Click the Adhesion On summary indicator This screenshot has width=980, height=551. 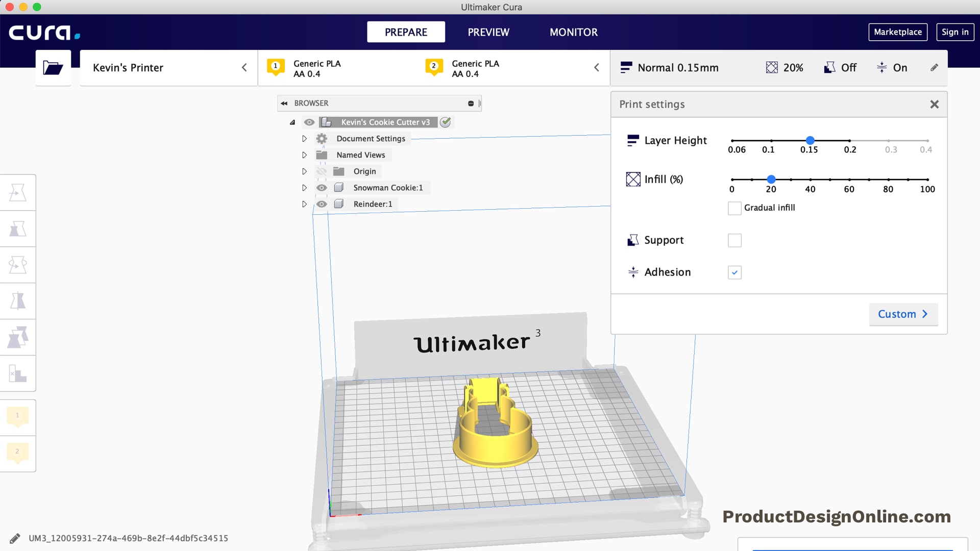892,67
